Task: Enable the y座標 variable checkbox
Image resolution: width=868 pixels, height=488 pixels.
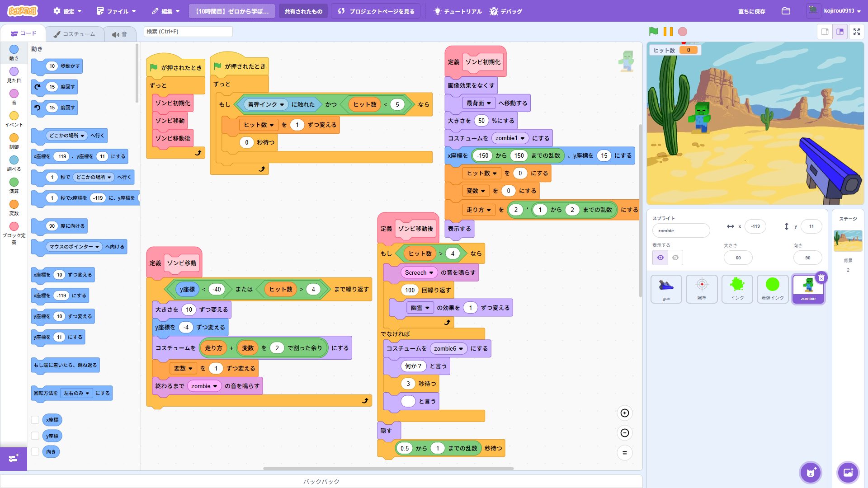Action: tap(35, 436)
